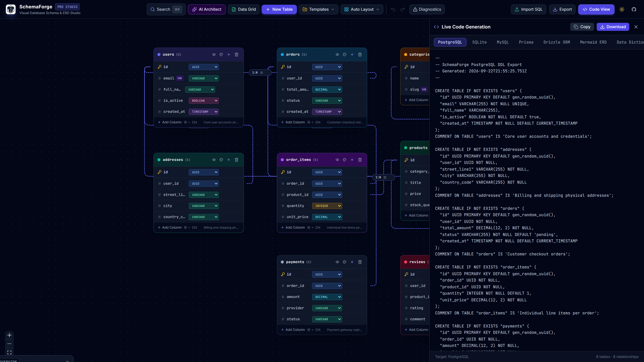Toggle visibility eye on order_items table
The height and width of the screenshot is (362, 644).
pos(337,160)
